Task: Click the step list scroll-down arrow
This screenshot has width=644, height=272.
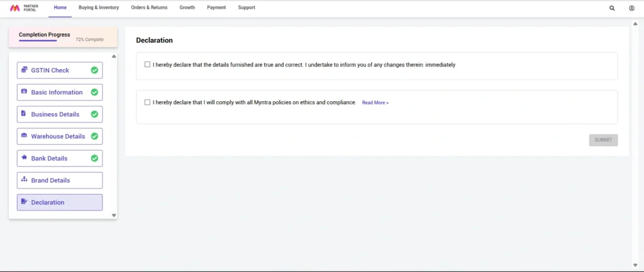Action: point(114,215)
